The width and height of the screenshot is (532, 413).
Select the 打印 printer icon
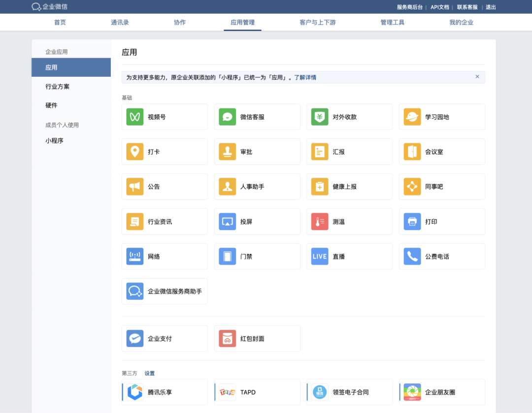click(x=412, y=222)
